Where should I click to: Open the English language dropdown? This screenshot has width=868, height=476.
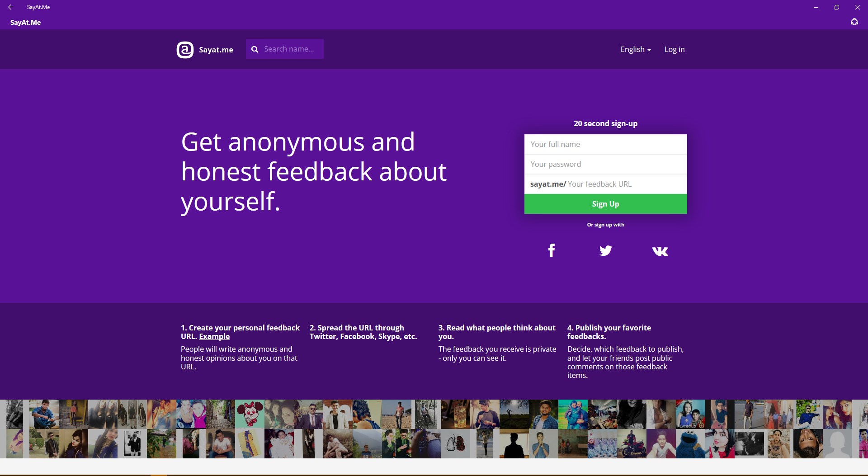coord(636,49)
